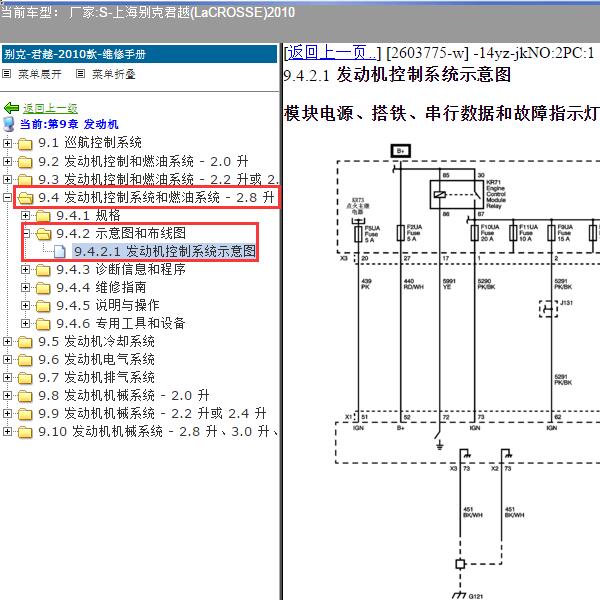Click folder icon for 9.3 entry

tap(25, 179)
